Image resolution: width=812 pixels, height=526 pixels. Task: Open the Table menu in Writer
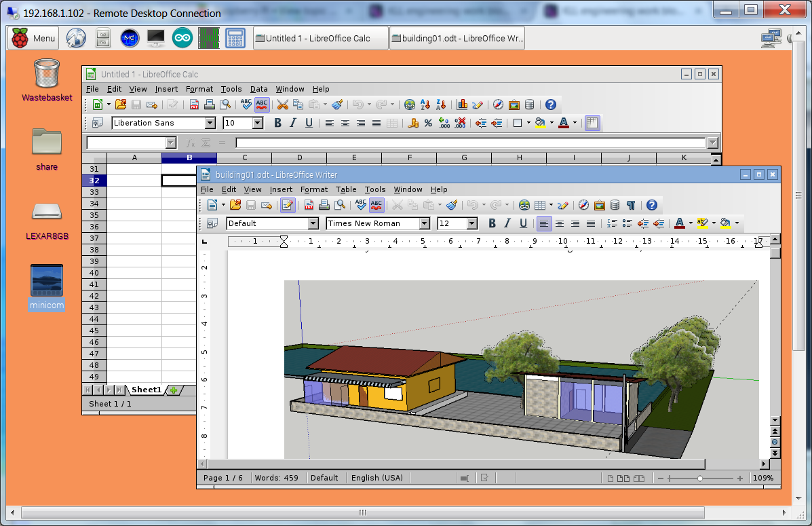346,189
